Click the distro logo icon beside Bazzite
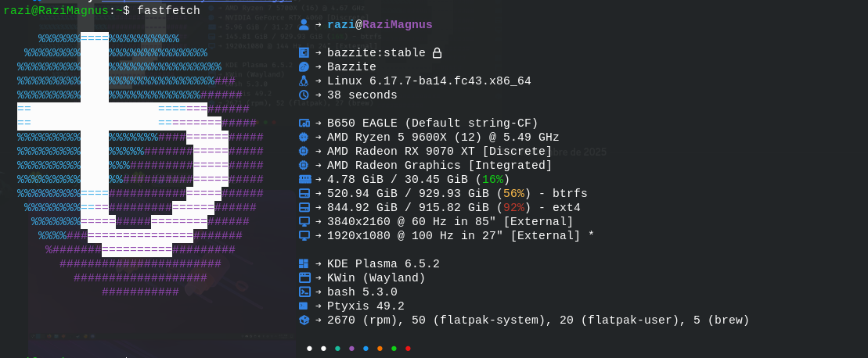The image size is (868, 358). click(304, 67)
